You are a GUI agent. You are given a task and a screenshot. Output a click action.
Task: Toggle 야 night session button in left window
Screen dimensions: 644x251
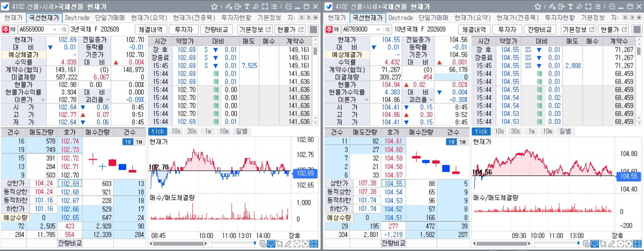pos(13,29)
